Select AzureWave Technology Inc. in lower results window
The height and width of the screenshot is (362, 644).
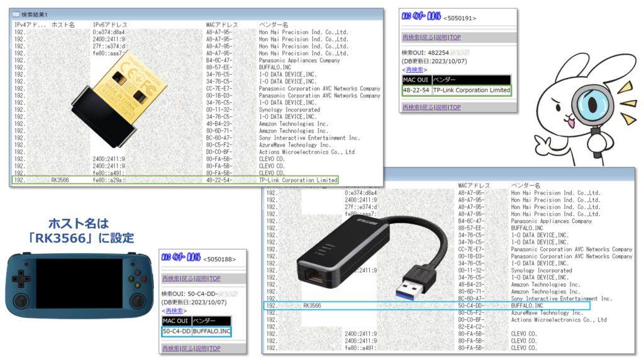[x=547, y=313]
